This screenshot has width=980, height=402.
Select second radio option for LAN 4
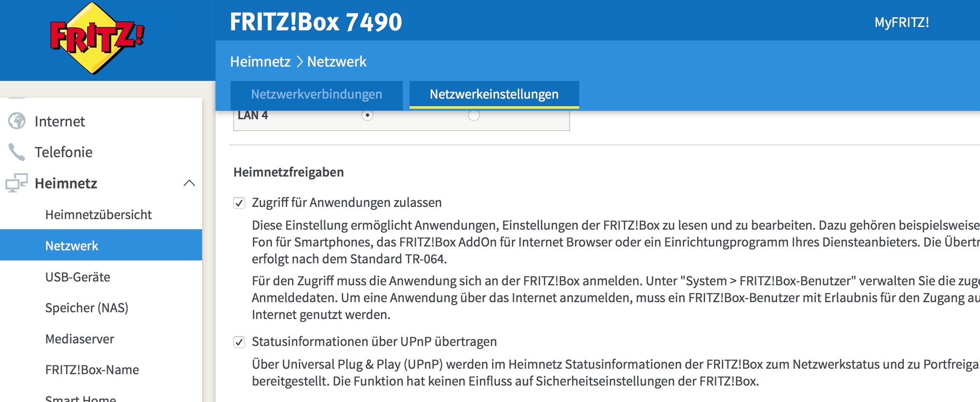pyautogui.click(x=474, y=115)
